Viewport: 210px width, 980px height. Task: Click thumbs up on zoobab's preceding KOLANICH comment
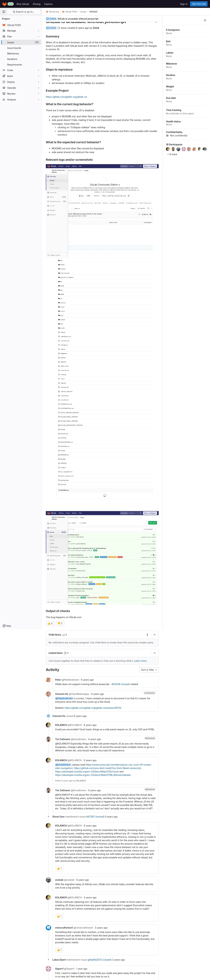click(59, 869)
